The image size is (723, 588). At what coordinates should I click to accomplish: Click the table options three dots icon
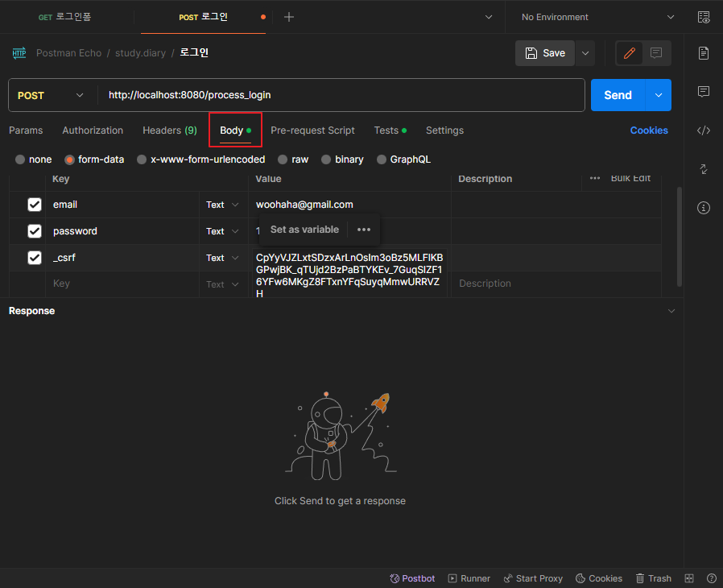click(x=595, y=178)
